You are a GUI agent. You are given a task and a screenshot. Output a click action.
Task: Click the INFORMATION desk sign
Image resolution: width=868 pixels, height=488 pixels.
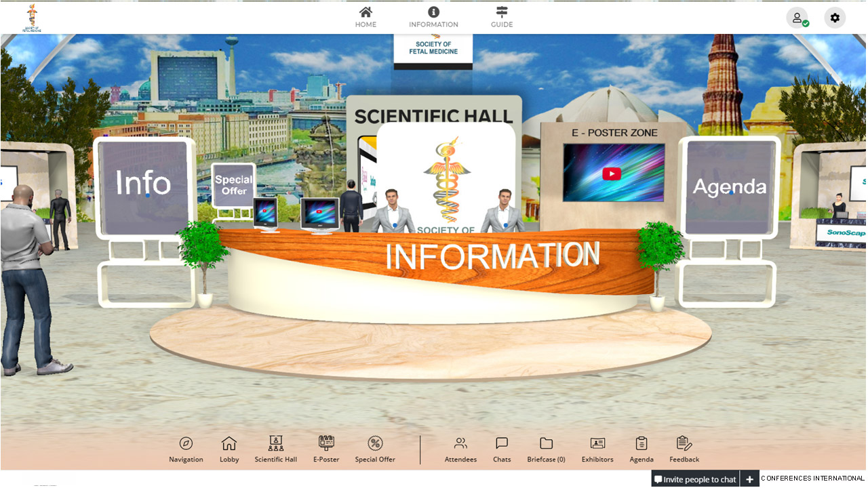pos(492,256)
